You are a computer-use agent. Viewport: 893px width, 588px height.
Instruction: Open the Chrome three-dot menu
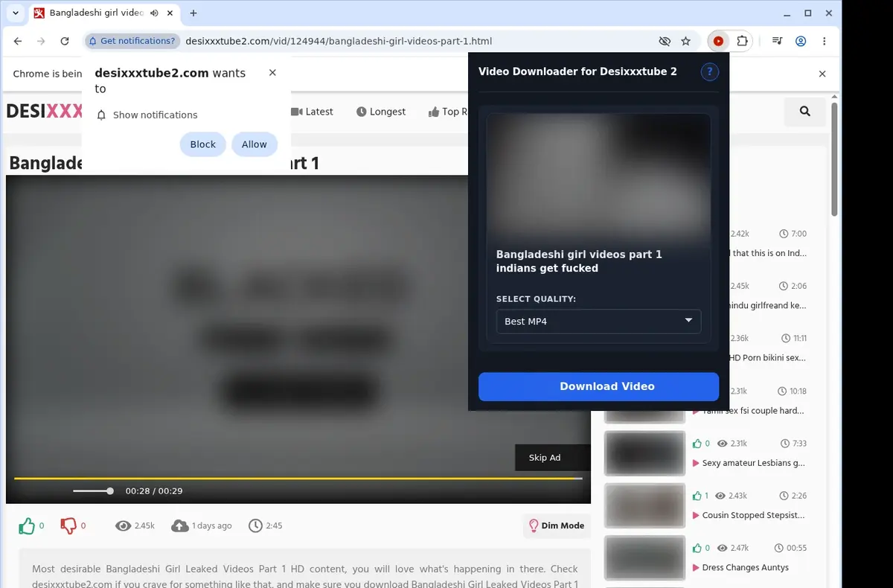(x=825, y=42)
